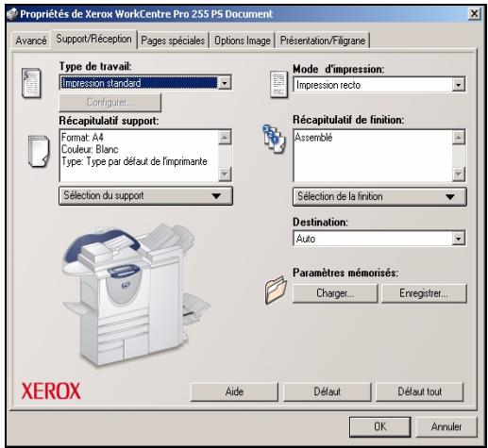
Task: Click the red XEROX logo
Action: [51, 390]
